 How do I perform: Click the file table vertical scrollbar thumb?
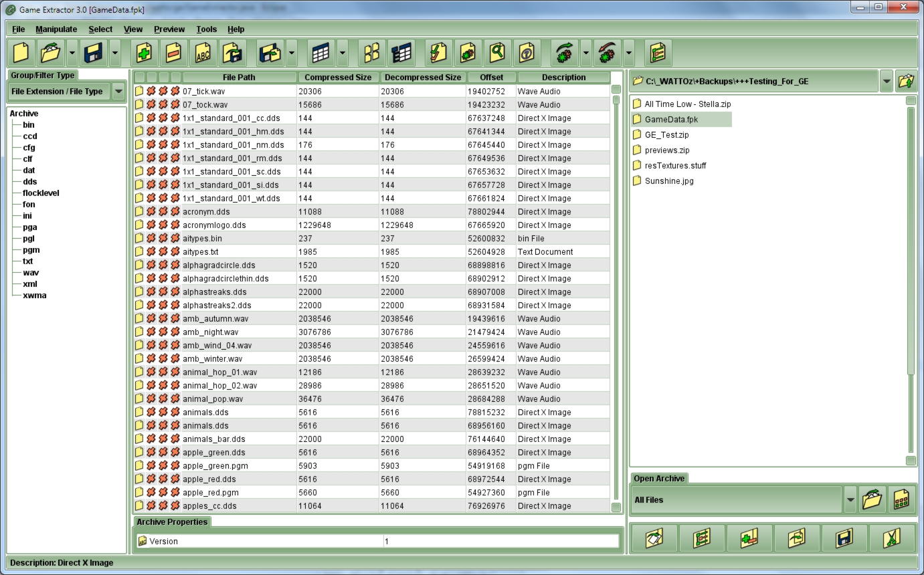(x=616, y=100)
